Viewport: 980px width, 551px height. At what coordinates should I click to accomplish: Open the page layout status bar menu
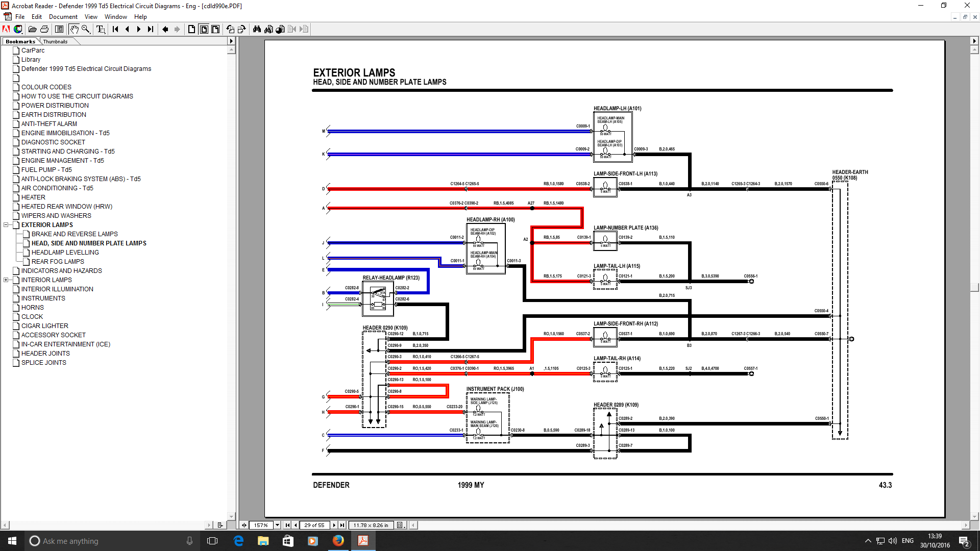pos(401,525)
